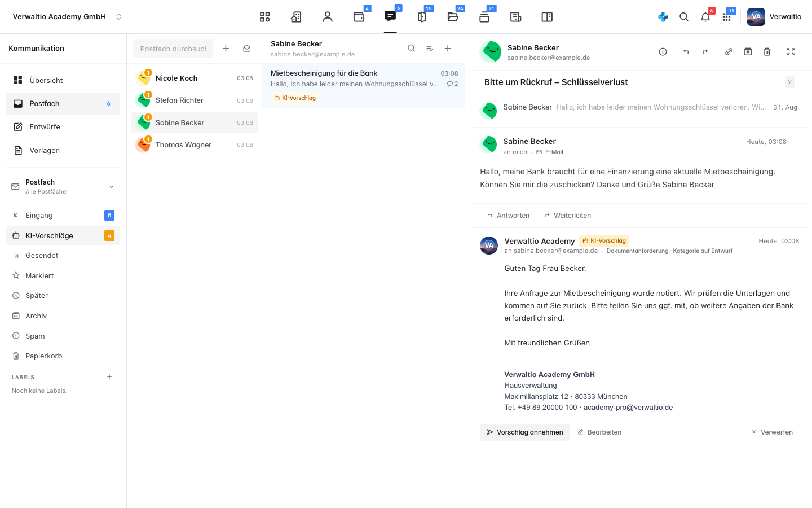Viewport: 812px width, 508px height.
Task: Click the forward arrow icon in header
Action: [705, 52]
